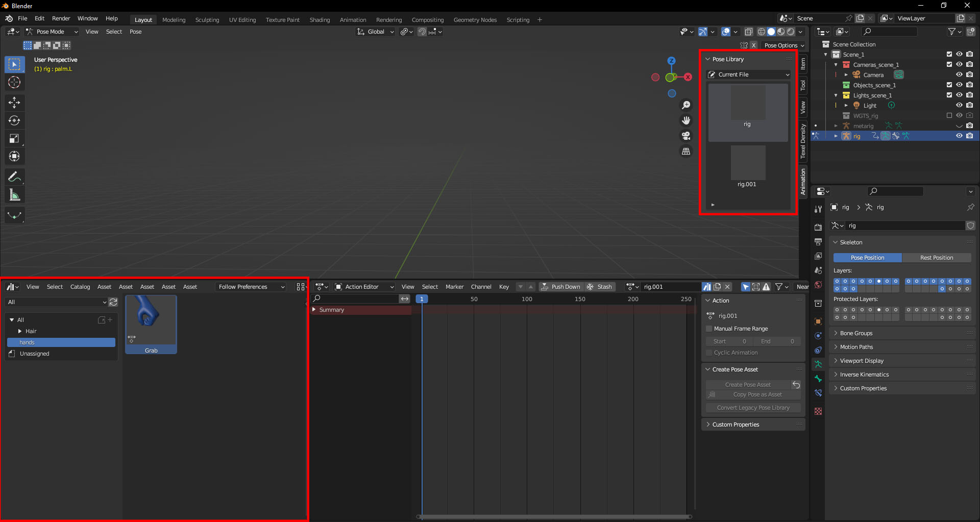Hide the Camera in viewport via eye icon
980x522 pixels.
tap(959, 75)
